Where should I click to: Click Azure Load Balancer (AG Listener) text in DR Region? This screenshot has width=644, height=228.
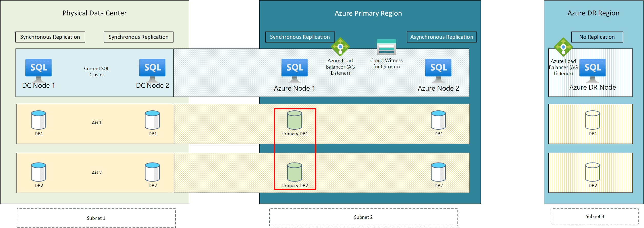click(x=563, y=68)
